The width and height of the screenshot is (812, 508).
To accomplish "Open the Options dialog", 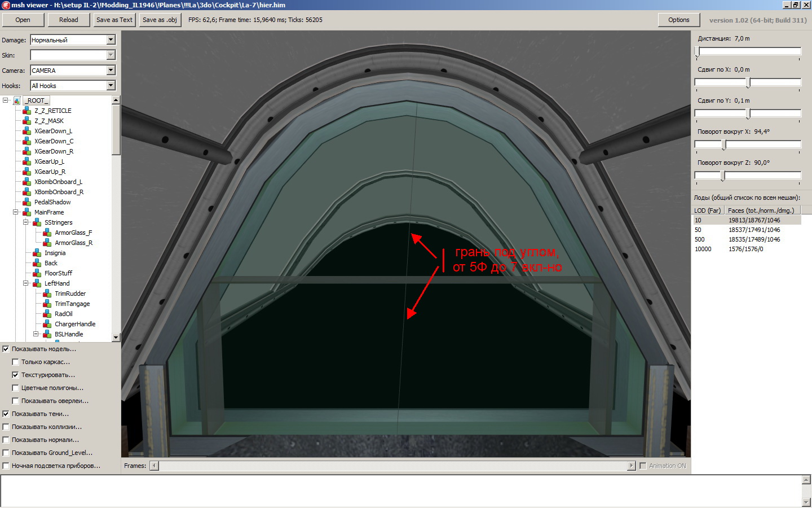I will (x=679, y=20).
